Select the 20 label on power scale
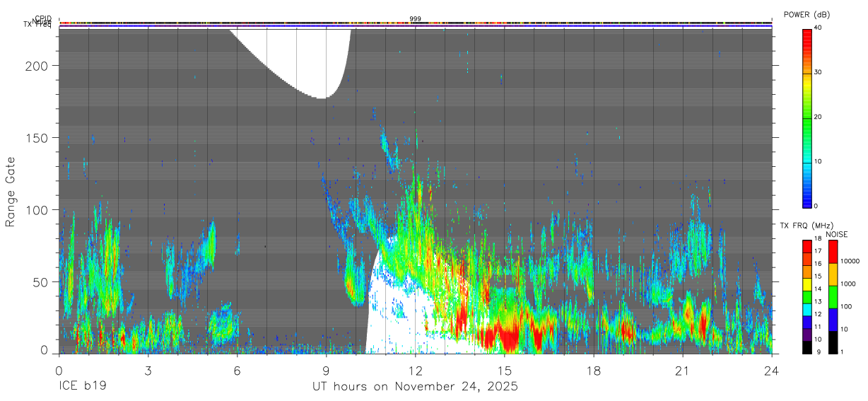The height and width of the screenshot is (401, 868). [819, 117]
